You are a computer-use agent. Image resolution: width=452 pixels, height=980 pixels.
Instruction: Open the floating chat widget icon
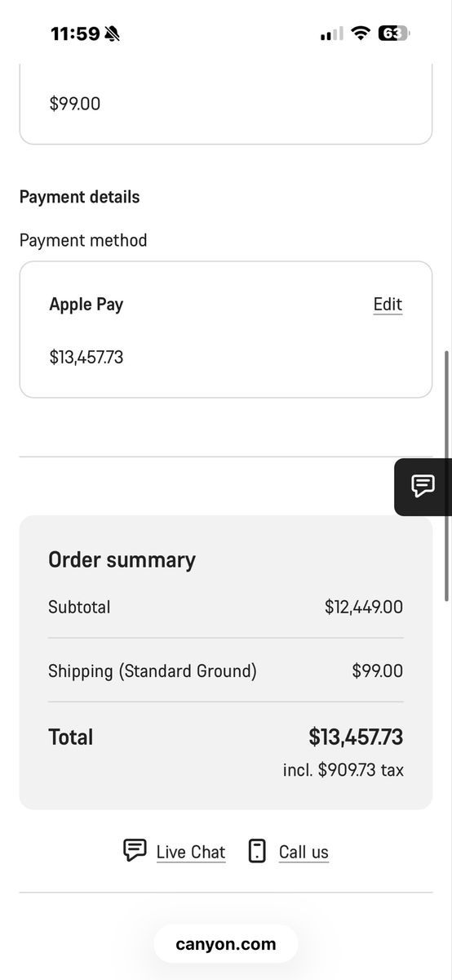click(423, 487)
